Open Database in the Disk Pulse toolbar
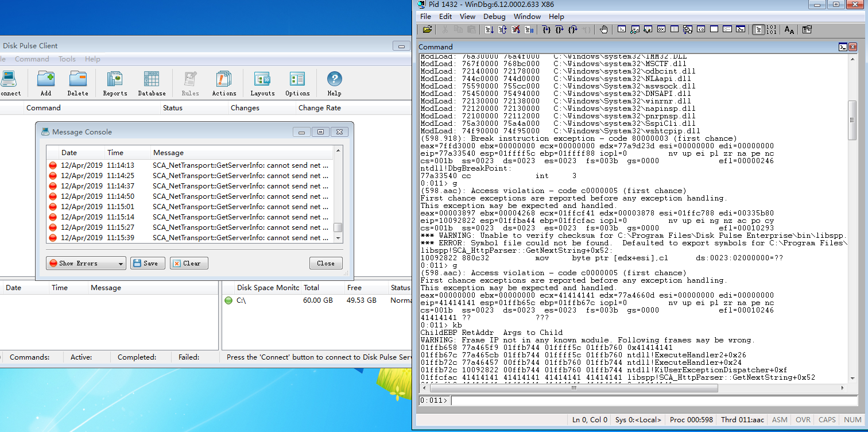 click(152, 84)
